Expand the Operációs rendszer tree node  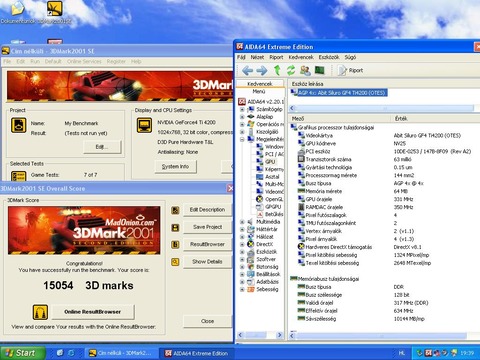pyautogui.click(x=242, y=124)
